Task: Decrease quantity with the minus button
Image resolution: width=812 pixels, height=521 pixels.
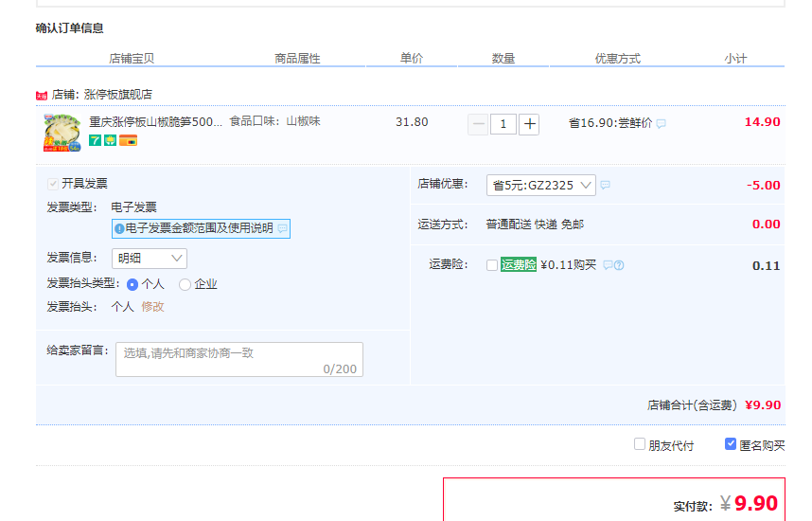Action: click(478, 124)
